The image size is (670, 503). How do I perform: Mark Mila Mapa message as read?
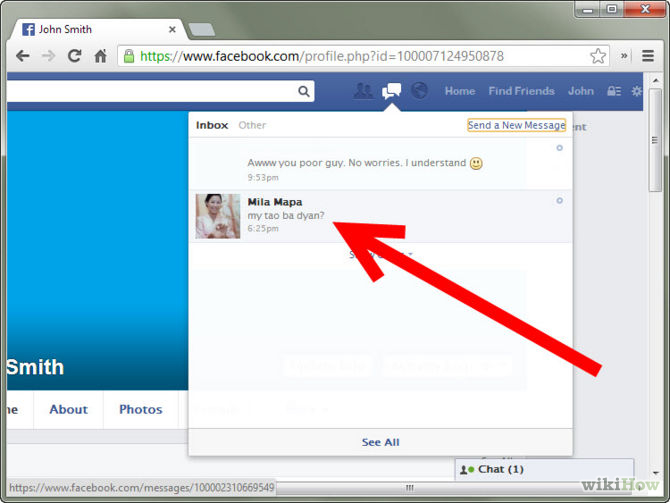(x=559, y=201)
